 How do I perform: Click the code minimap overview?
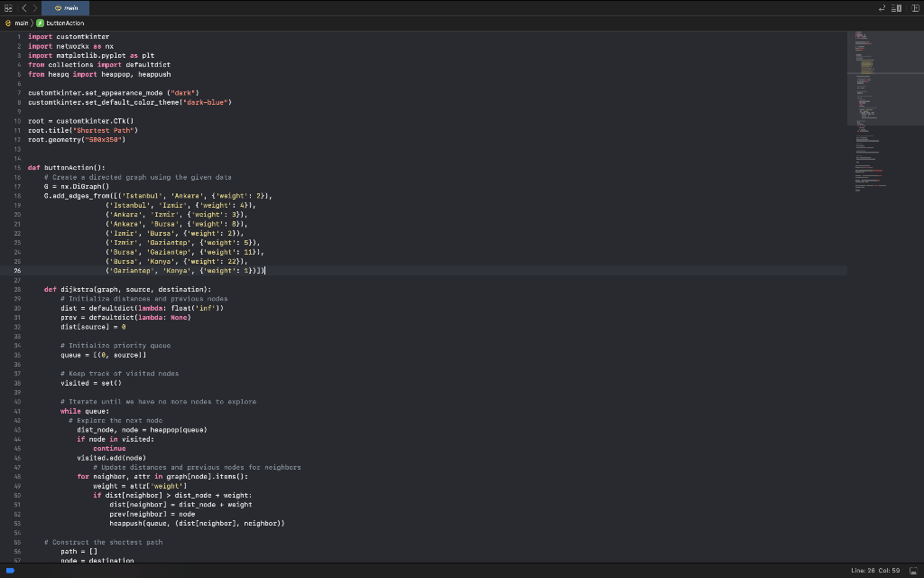[x=886, y=112]
